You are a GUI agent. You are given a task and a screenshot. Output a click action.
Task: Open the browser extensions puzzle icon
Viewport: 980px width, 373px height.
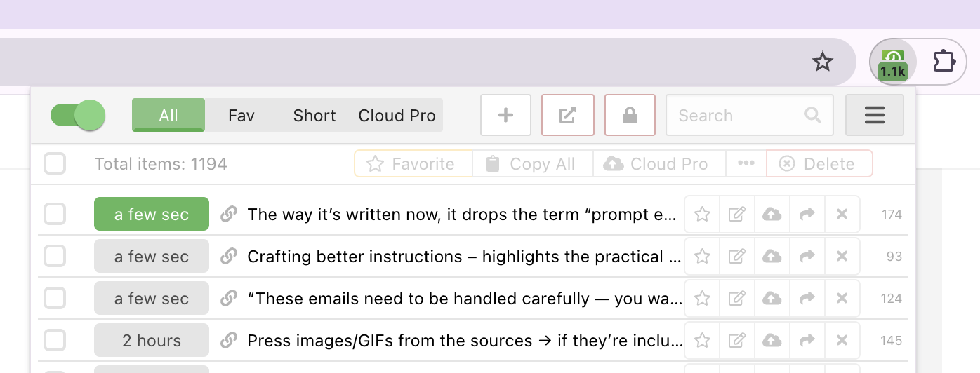tap(944, 62)
